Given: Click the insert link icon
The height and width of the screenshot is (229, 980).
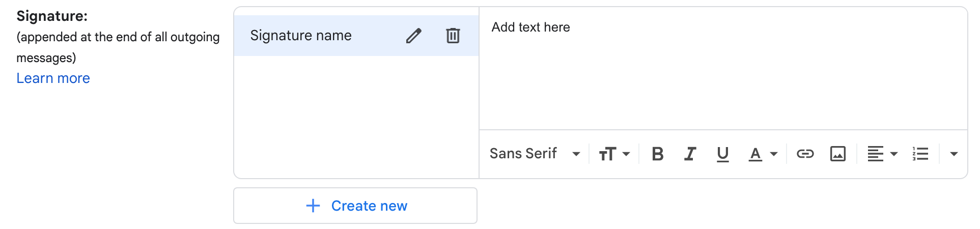Looking at the screenshot, I should click(x=805, y=154).
